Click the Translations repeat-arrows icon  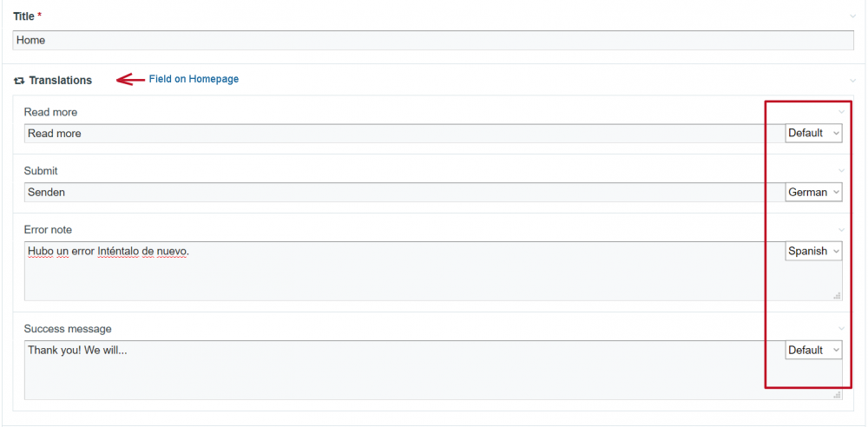[19, 81]
